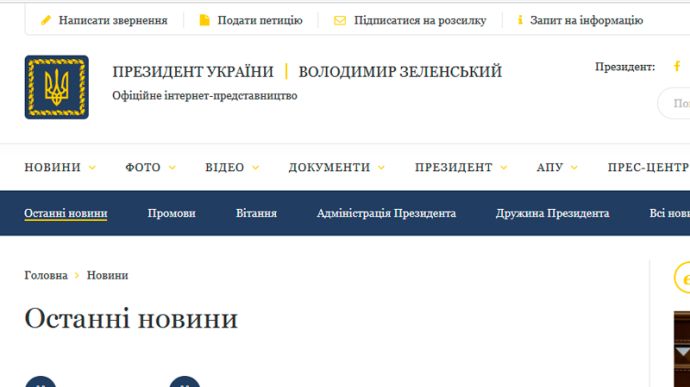Click the yellow arrow separator in the breadcrumb
Viewport: 690px width, 387px height.
[x=77, y=275]
